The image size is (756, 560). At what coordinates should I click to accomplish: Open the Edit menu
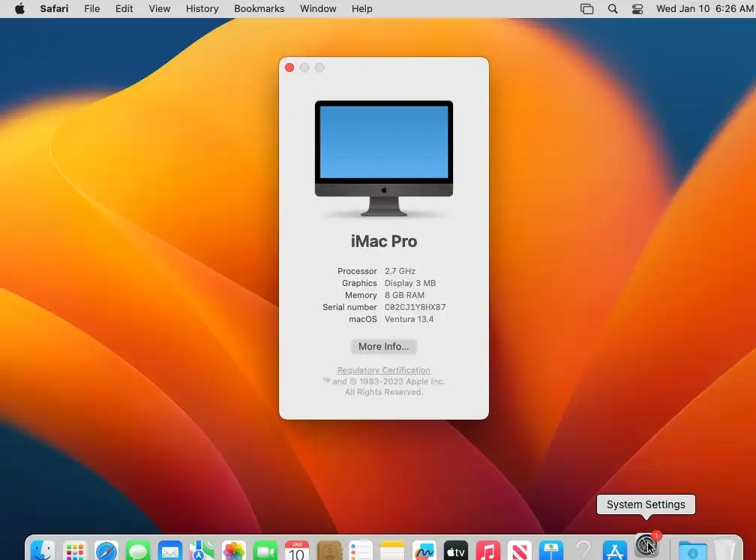pos(124,9)
